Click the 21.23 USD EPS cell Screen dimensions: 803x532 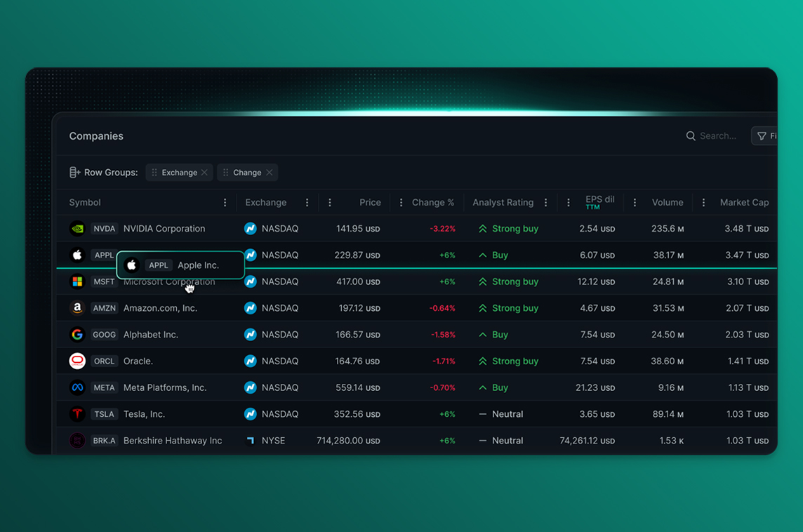pyautogui.click(x=595, y=387)
